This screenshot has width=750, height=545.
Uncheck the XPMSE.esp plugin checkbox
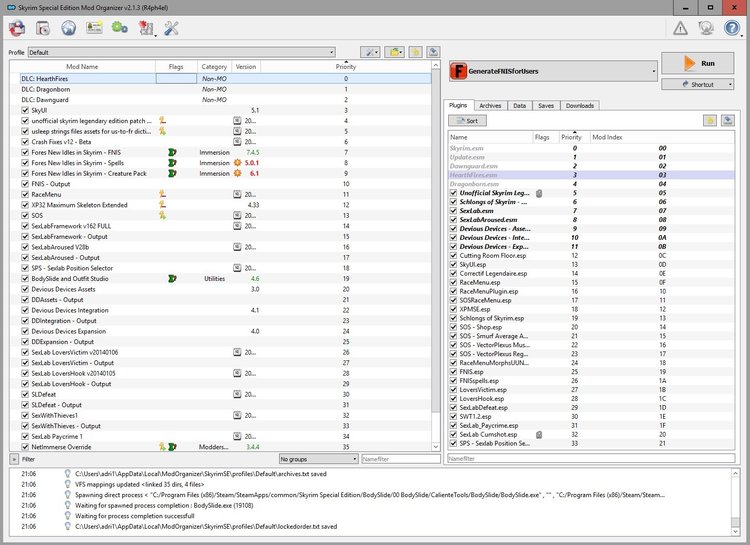pyautogui.click(x=453, y=309)
